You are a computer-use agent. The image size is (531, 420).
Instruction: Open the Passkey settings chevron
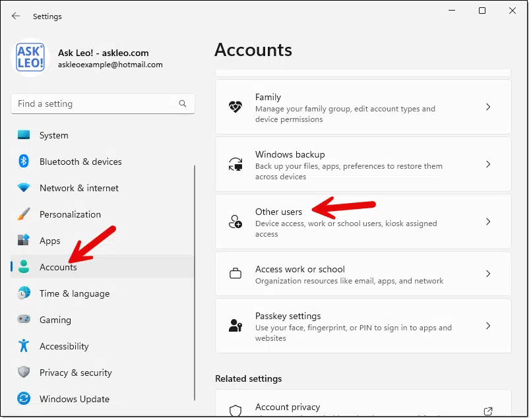click(488, 326)
